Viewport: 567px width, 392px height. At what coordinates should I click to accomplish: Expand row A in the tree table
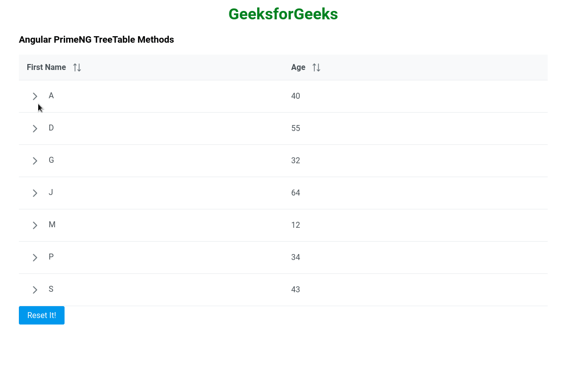[35, 96]
